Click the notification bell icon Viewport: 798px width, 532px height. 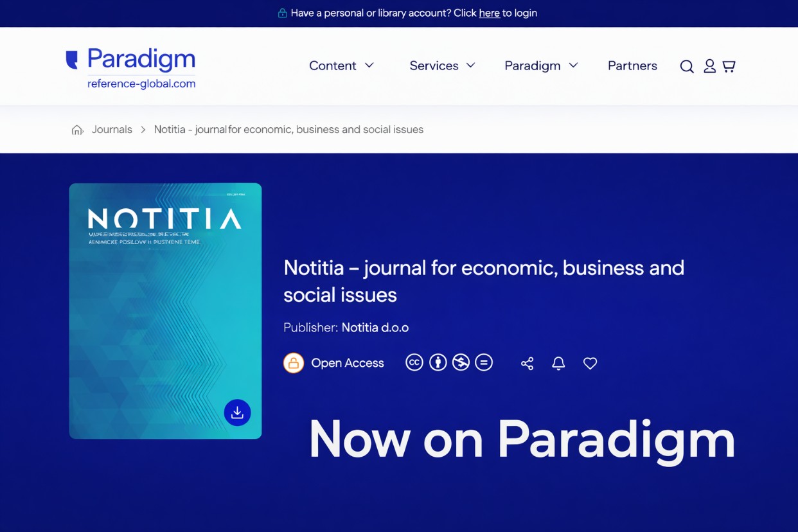coord(558,364)
